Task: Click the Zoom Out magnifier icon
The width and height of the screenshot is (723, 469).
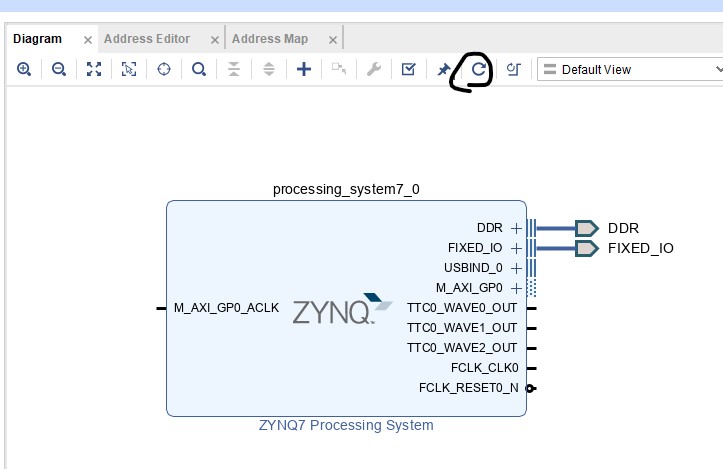Action: 59,70
